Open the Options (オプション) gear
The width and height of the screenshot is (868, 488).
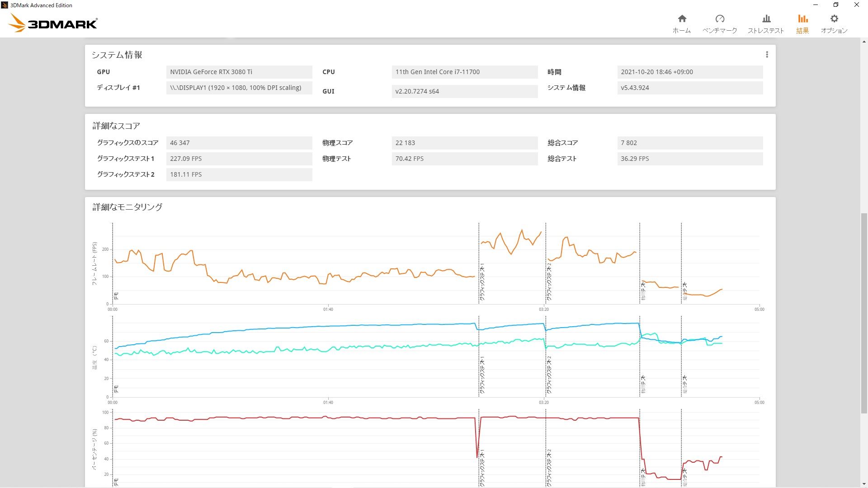(834, 23)
